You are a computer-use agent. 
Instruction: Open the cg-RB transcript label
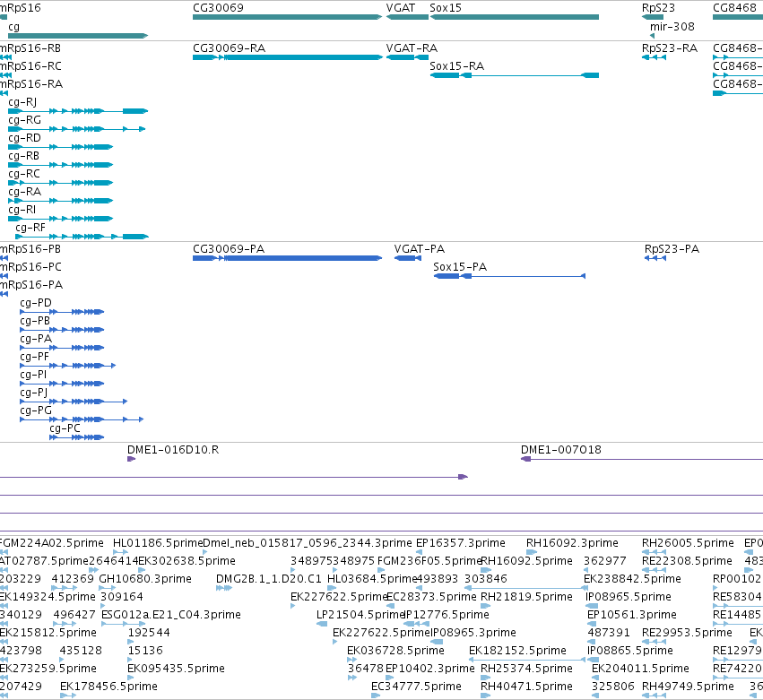[x=23, y=157]
